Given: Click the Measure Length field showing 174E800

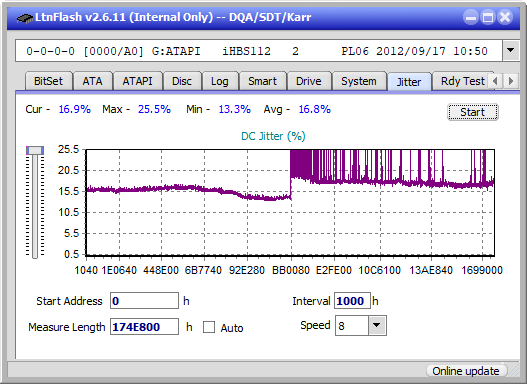Looking at the screenshot, I should pyautogui.click(x=145, y=327).
